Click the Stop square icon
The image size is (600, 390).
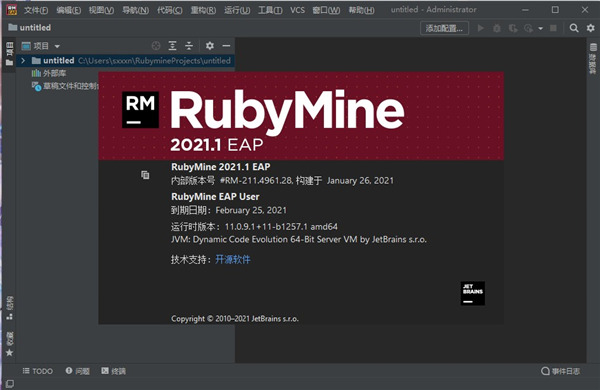coord(553,28)
